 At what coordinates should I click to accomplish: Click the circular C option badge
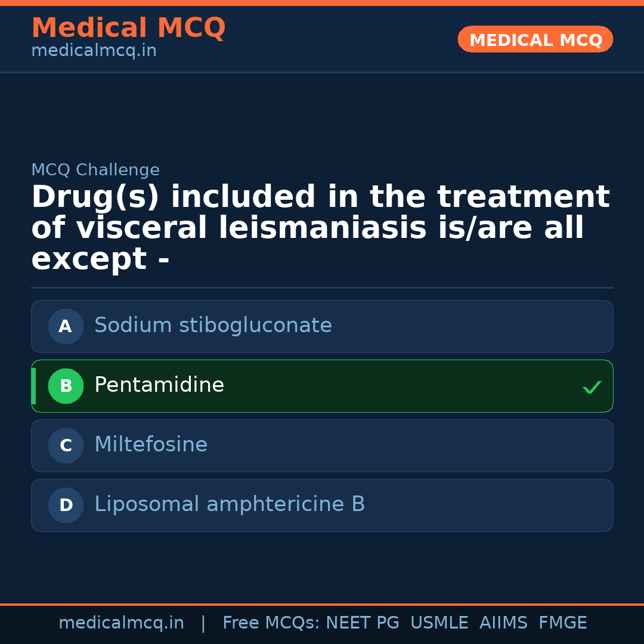pyautogui.click(x=66, y=445)
